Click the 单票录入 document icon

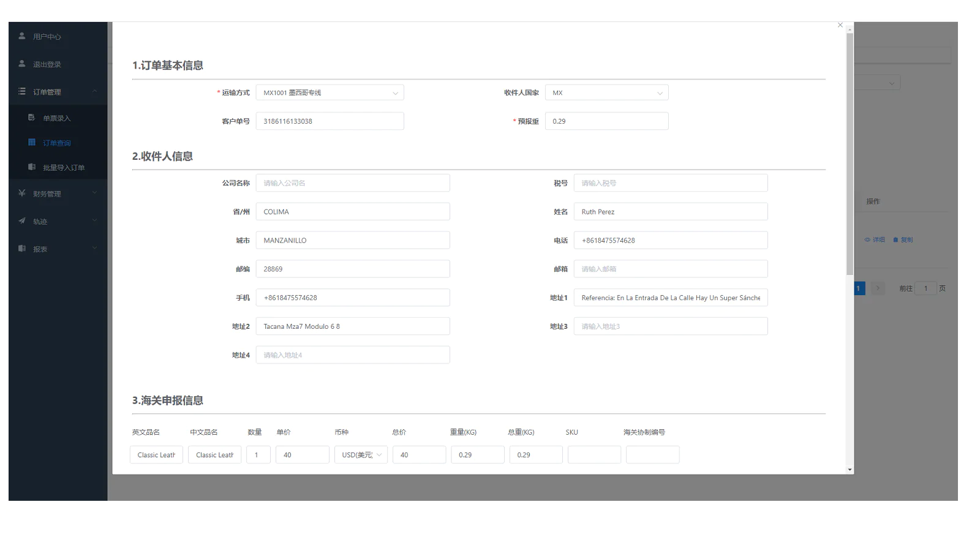click(x=32, y=118)
